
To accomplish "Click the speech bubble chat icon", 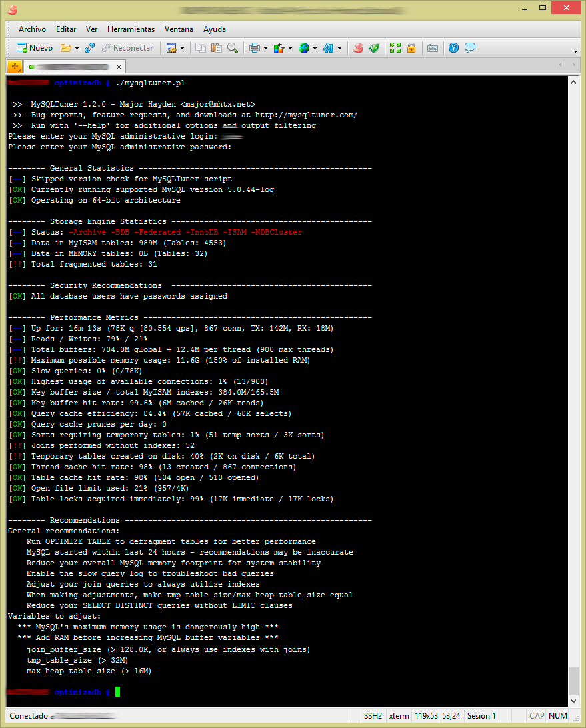I will (470, 48).
